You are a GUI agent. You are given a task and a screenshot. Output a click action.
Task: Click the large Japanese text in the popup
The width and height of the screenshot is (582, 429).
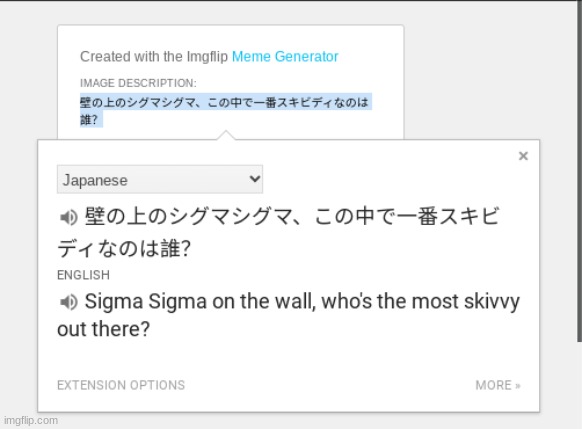click(278, 232)
